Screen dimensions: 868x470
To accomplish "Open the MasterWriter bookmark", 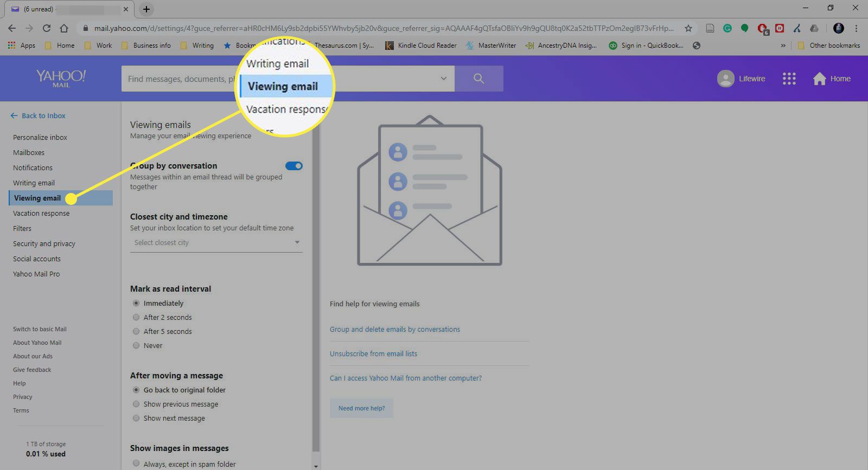I will click(490, 46).
